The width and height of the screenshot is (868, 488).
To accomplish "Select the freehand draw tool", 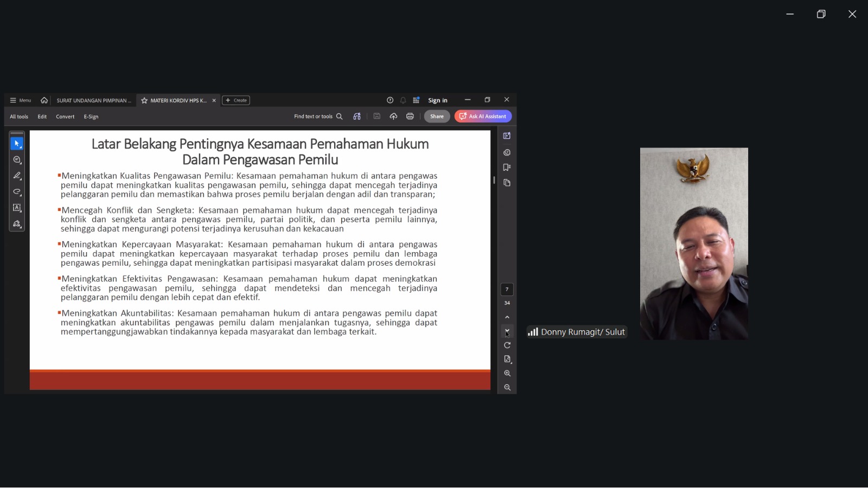I will (17, 192).
